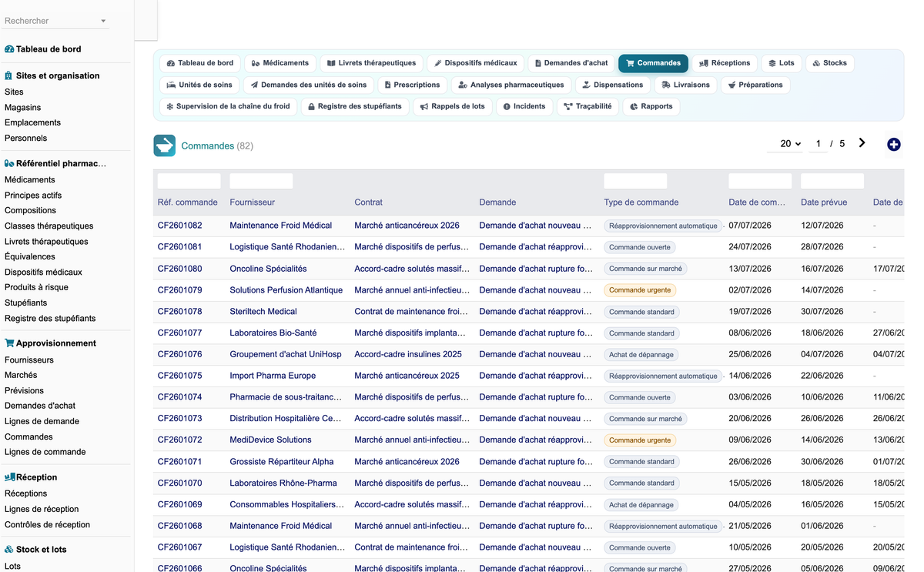The height and width of the screenshot is (572, 924).
Task: Open Groupement d'achat UniHosp supplier link
Action: point(286,354)
